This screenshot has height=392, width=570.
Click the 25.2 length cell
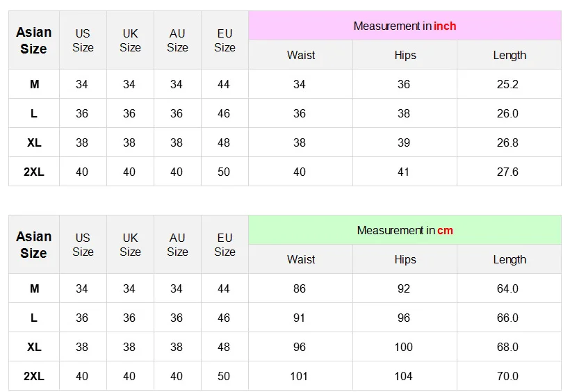click(507, 84)
